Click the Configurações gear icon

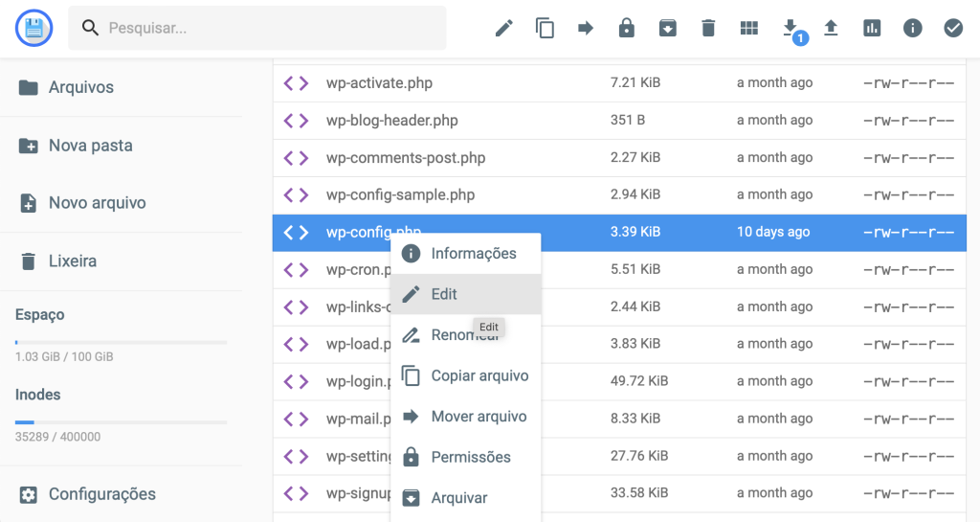pyautogui.click(x=28, y=494)
